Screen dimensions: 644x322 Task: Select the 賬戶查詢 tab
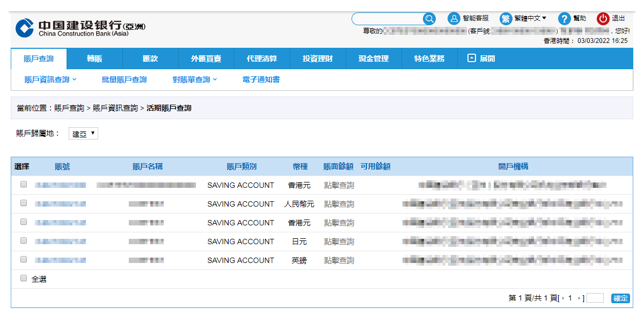[39, 58]
